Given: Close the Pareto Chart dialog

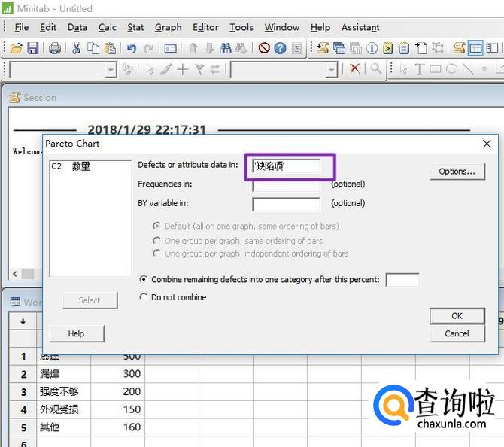Looking at the screenshot, I should tap(487, 144).
